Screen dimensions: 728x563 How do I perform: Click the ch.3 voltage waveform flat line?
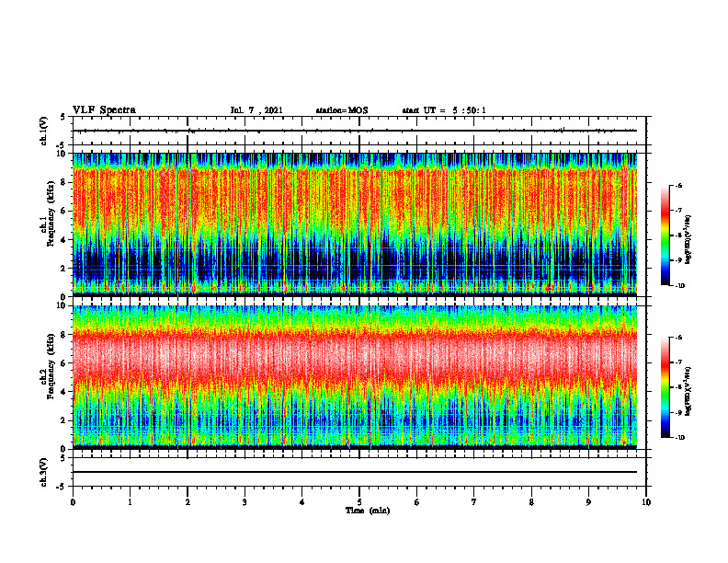tap(355, 472)
